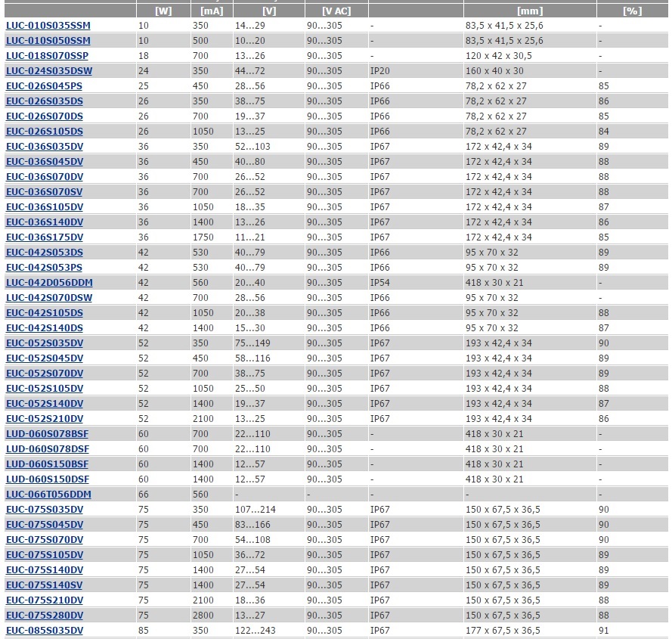Select voltage range 75...149

click(252, 343)
